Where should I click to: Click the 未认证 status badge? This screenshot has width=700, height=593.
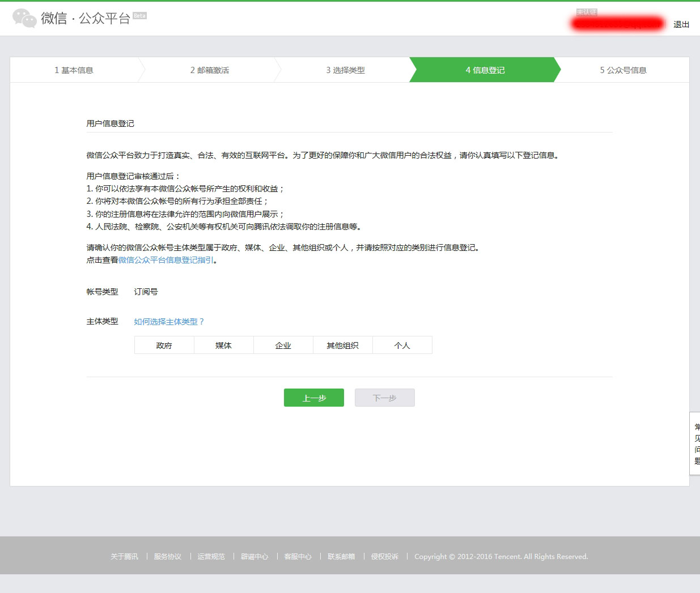click(x=587, y=12)
